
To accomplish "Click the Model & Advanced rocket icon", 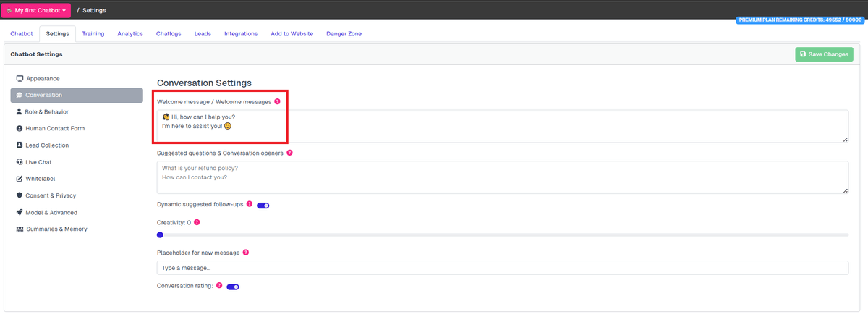I will [20, 213].
